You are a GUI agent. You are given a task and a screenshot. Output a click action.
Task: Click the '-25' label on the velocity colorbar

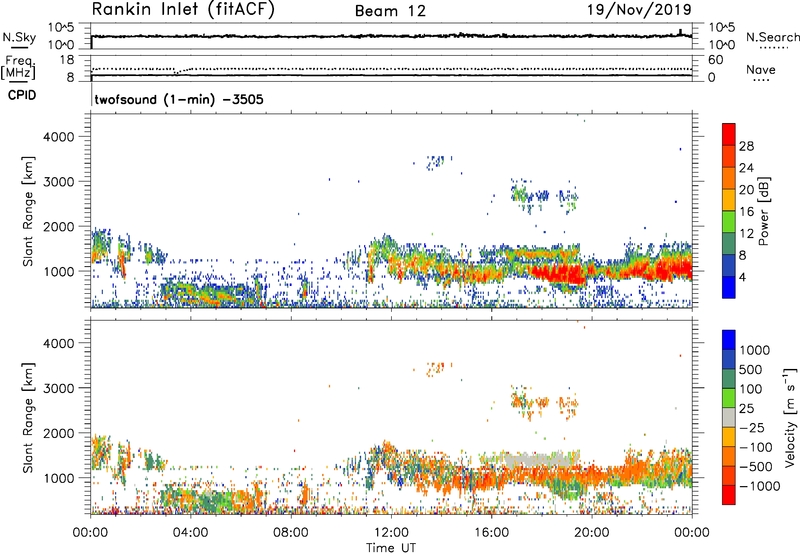coord(754,428)
